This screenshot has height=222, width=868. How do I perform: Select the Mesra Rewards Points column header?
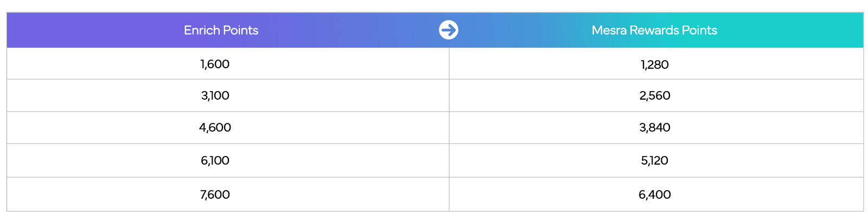click(654, 30)
